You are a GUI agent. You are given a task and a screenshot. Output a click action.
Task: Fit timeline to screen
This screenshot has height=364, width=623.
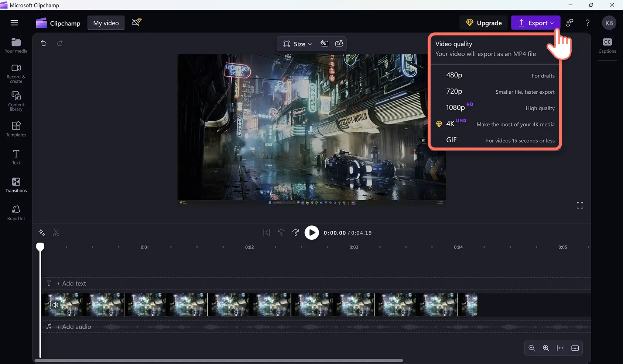point(561,348)
